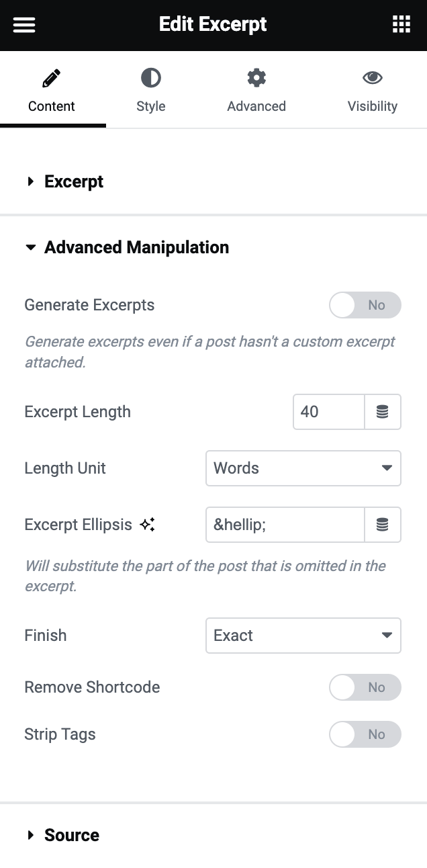
Task: Open the widgets grid panel
Action: [x=401, y=25]
